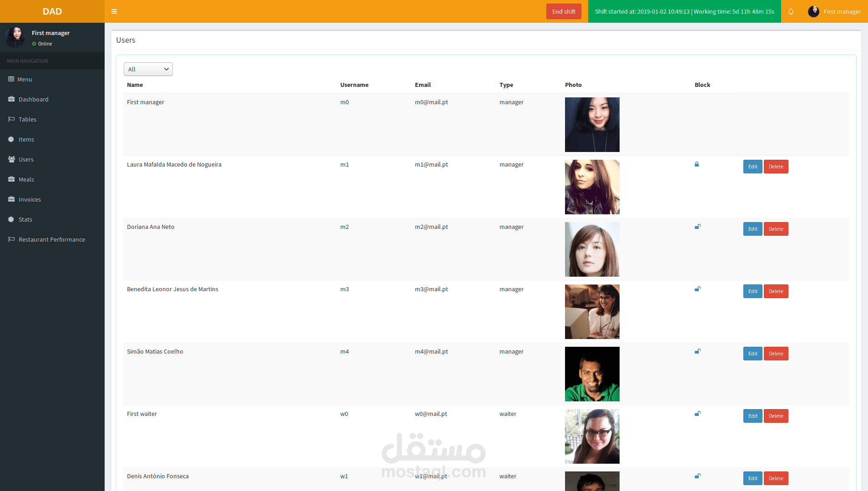Edit Doriana Ana Neto
The height and width of the screenshot is (491, 868).
tap(752, 229)
